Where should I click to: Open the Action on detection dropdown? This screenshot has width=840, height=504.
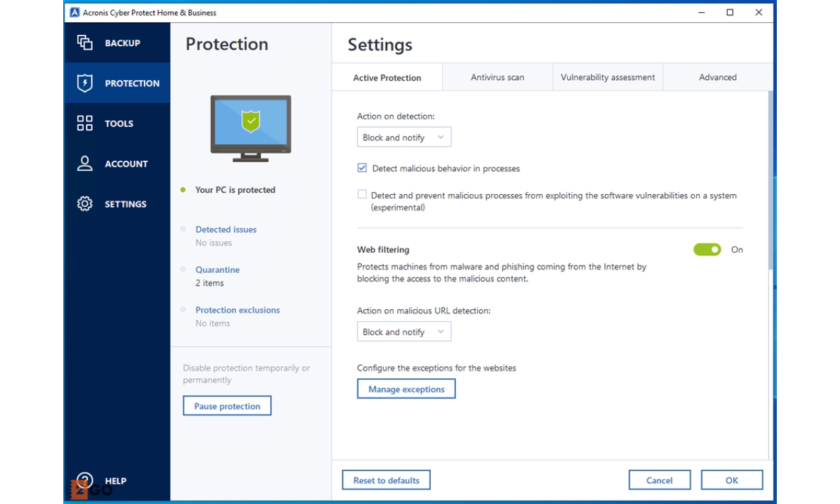point(404,138)
